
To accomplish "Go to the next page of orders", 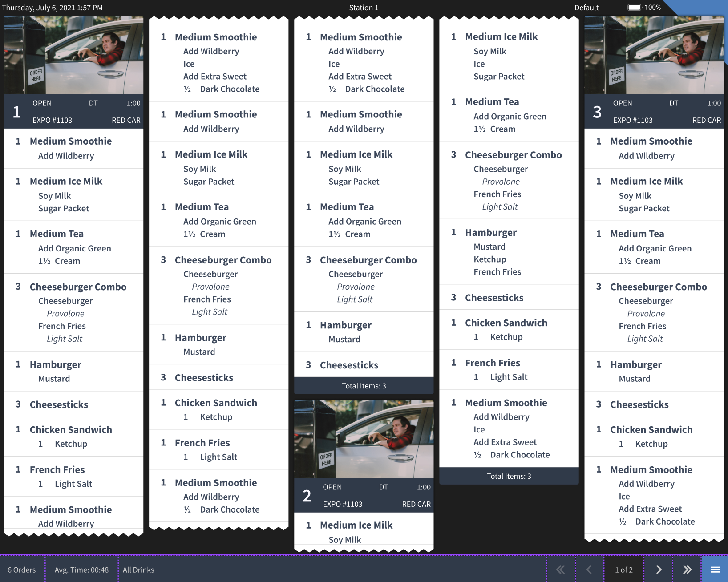I will tap(659, 570).
